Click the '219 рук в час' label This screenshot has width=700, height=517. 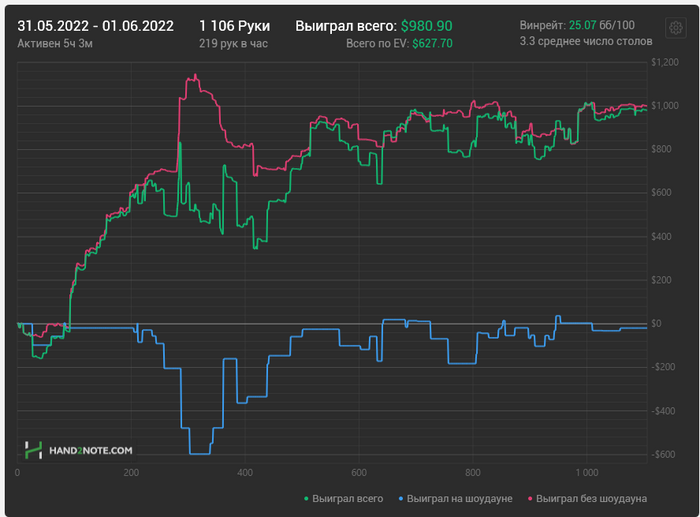tap(234, 44)
